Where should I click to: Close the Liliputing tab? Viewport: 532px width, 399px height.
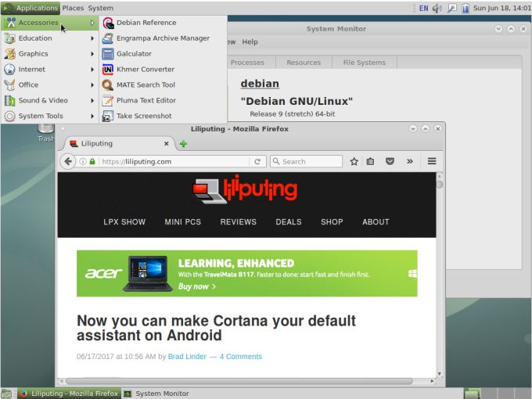point(166,143)
